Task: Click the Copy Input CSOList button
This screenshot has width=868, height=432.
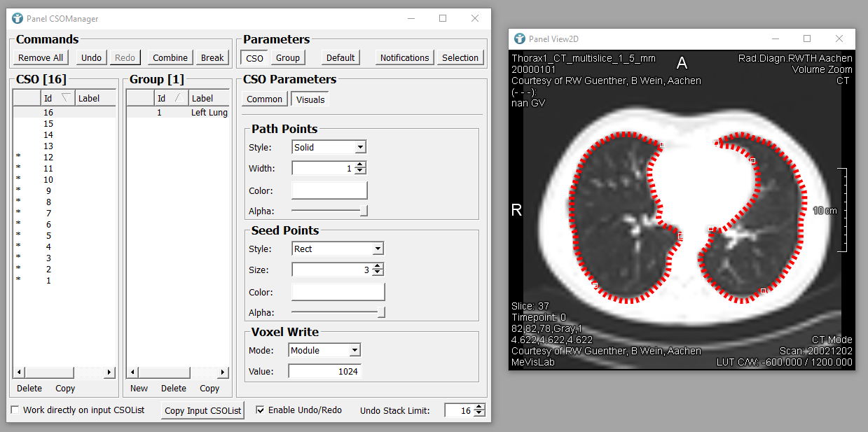Action: [x=202, y=410]
